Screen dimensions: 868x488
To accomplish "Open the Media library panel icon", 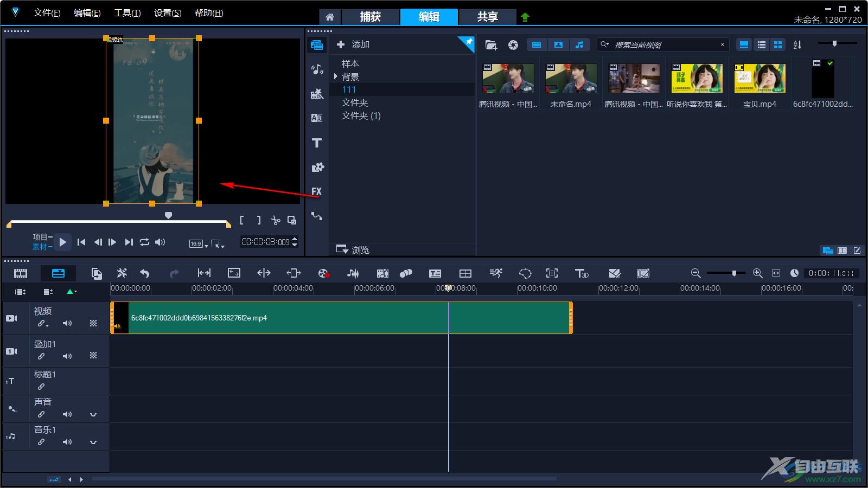I will coord(317,45).
